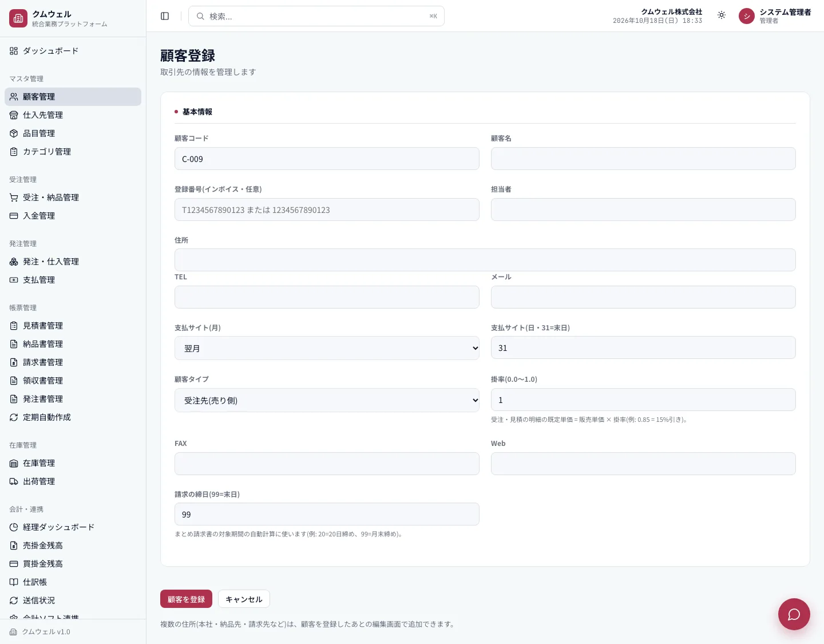This screenshot has width=824, height=644.
Task: Open the システム管理者 user avatar
Action: tap(747, 16)
